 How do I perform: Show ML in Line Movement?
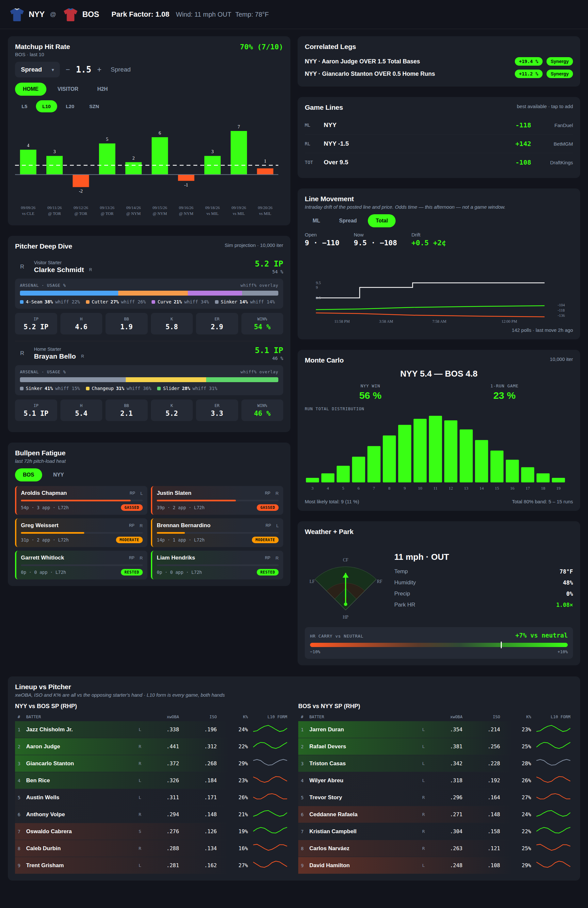pos(316,220)
